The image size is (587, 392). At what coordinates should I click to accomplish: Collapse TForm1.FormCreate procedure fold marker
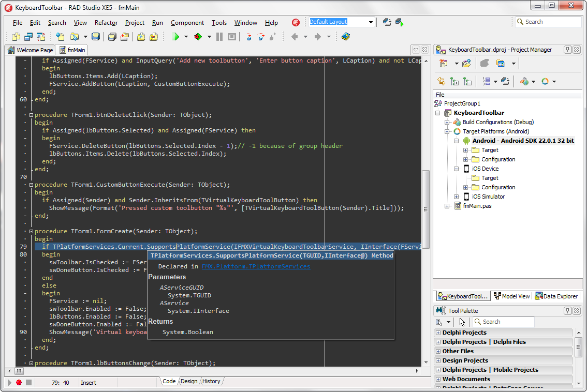(32, 231)
